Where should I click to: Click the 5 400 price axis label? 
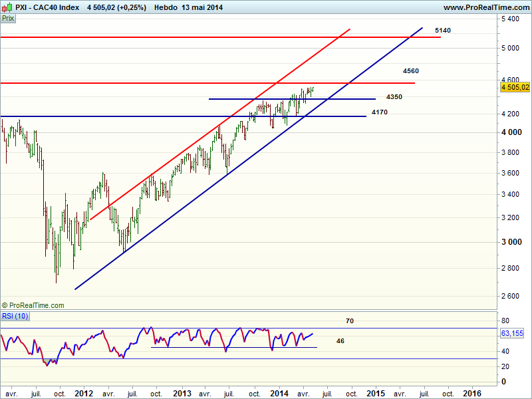(x=511, y=19)
